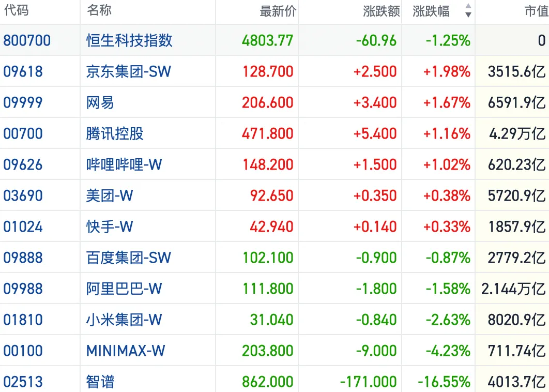Click stock code 03690
Image resolution: width=549 pixels, height=392 pixels.
(23, 195)
